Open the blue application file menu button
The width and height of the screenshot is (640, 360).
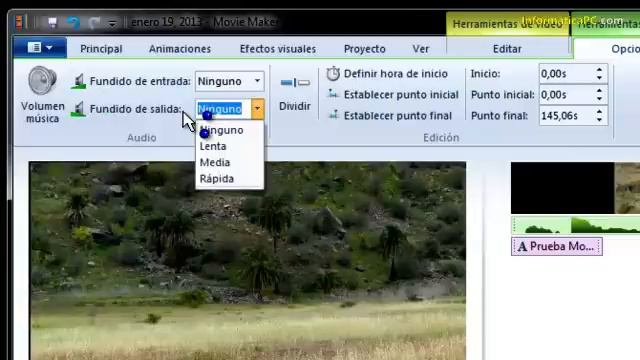[40, 48]
